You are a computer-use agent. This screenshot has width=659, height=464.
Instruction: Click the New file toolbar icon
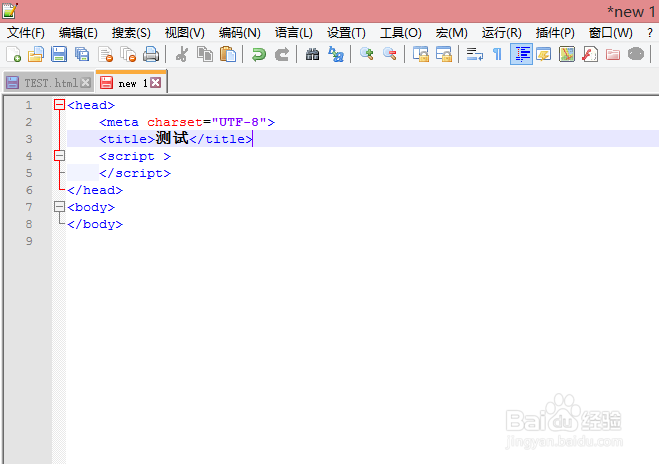[13, 54]
